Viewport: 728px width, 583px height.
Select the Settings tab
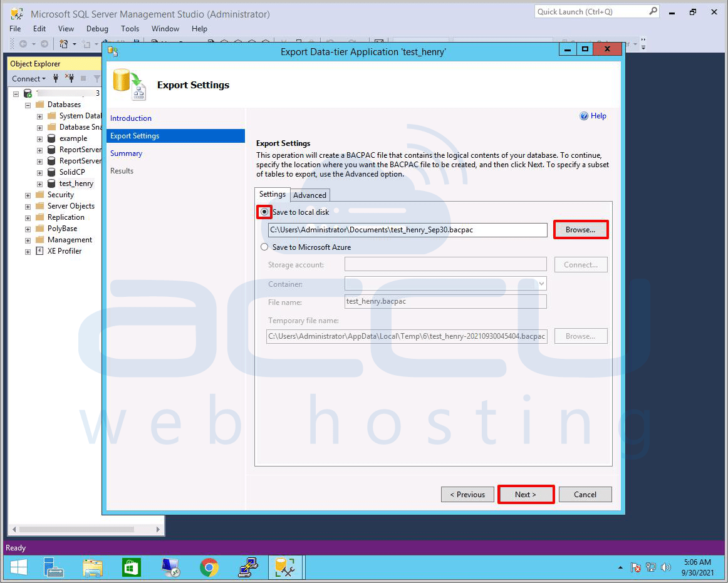[273, 194]
